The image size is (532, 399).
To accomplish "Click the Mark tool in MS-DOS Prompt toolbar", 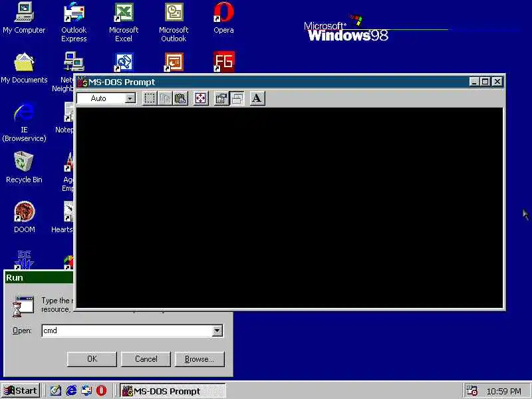I will [x=149, y=98].
